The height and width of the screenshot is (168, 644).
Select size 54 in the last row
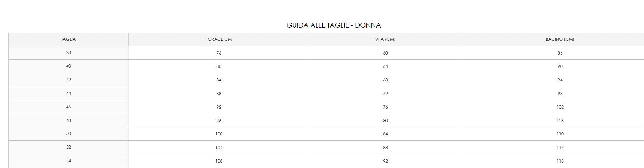(68, 161)
